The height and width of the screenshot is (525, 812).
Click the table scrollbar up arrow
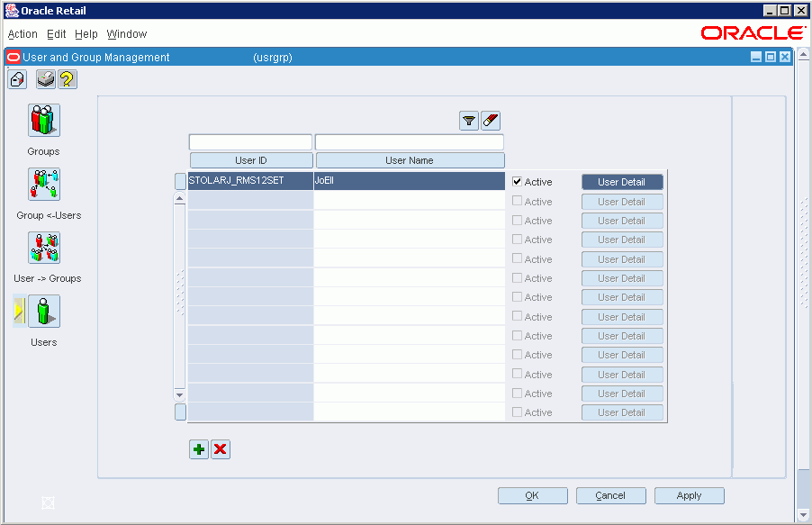point(180,198)
